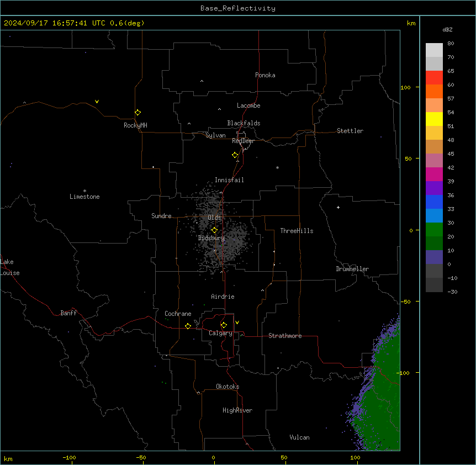
Task: Click the Cochrane town label
Action: coord(178,314)
